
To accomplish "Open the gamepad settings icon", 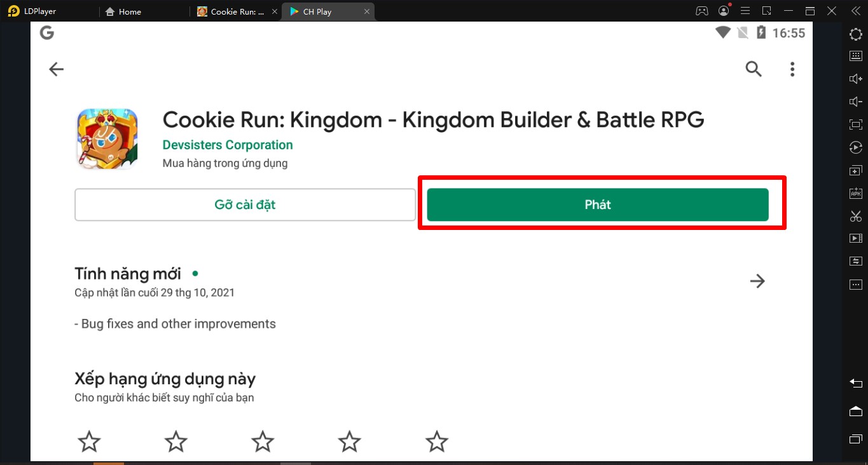I will tap(701, 11).
